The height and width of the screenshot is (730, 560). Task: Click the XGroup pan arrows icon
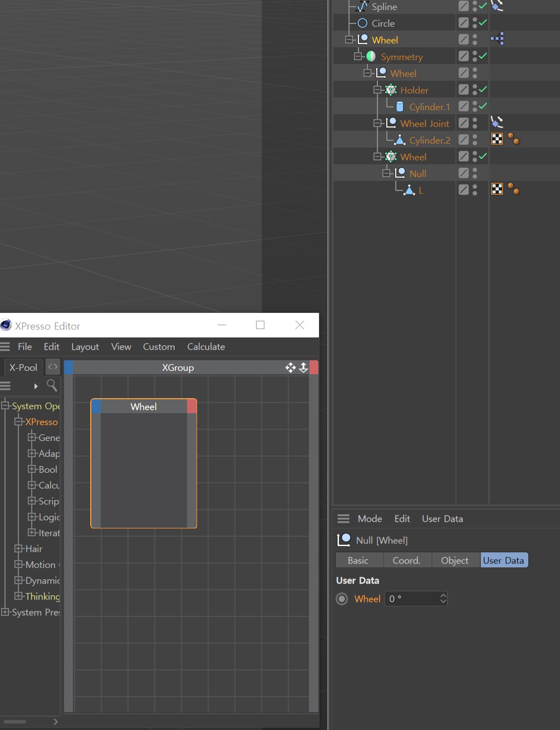coord(290,368)
